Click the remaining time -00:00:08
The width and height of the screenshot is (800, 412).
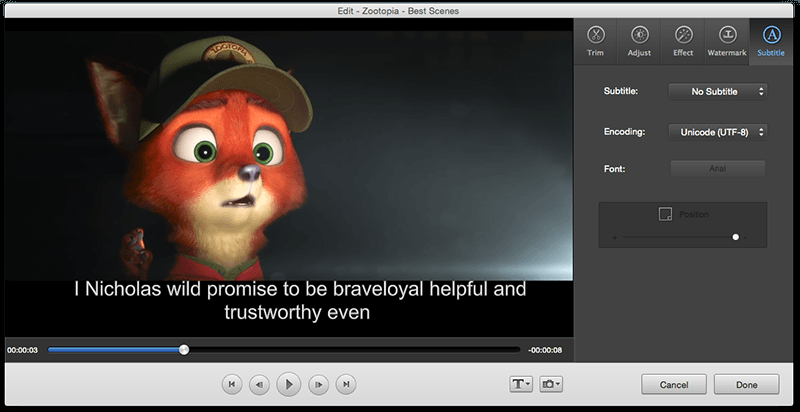545,350
